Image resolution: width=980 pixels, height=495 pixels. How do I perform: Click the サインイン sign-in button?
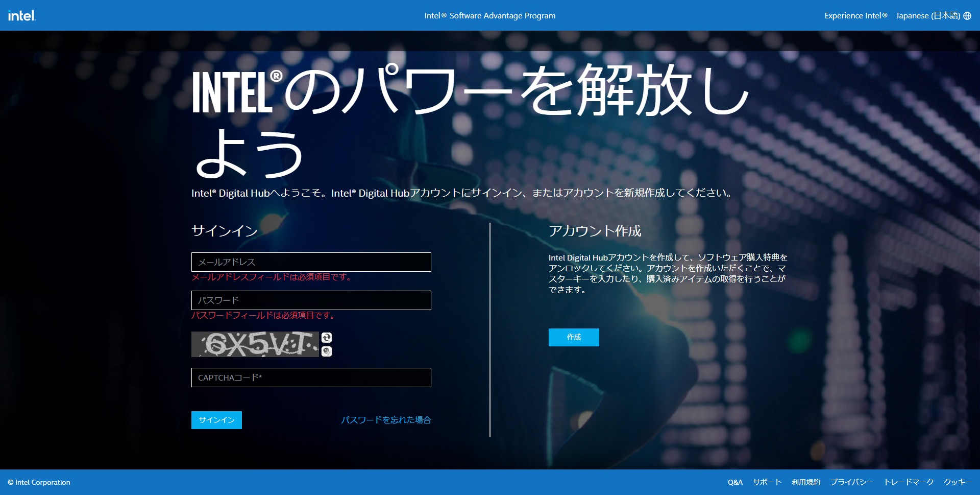click(216, 420)
